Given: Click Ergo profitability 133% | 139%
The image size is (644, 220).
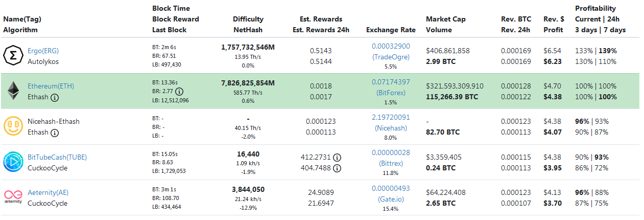Looking at the screenshot, I should [x=596, y=51].
